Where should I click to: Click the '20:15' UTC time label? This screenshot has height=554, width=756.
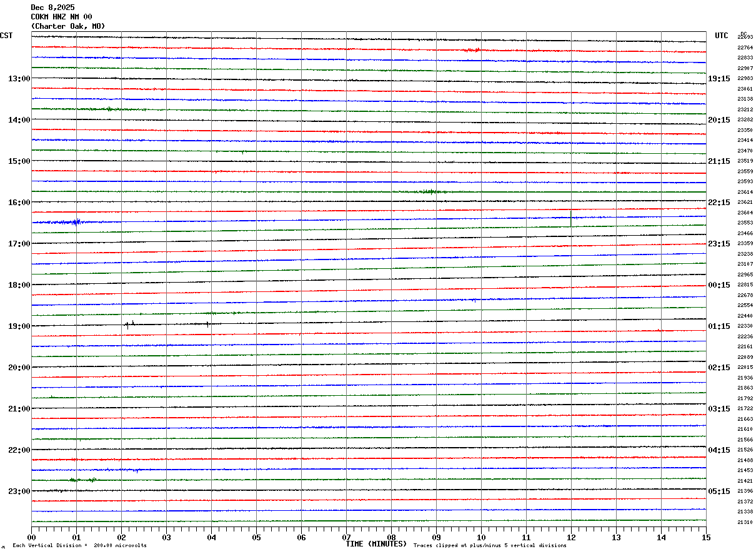(719, 120)
